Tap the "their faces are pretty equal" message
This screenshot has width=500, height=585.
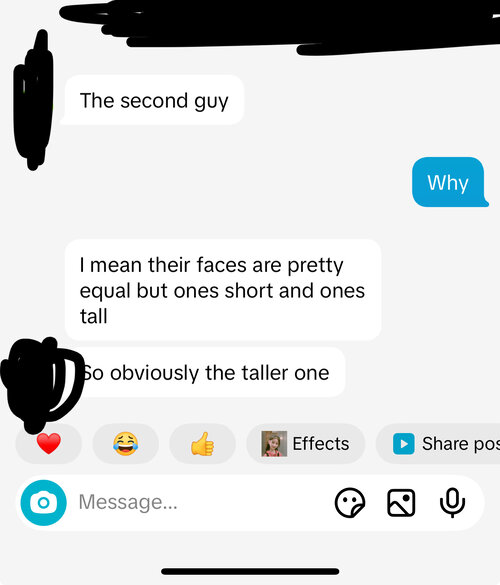pyautogui.click(x=223, y=290)
